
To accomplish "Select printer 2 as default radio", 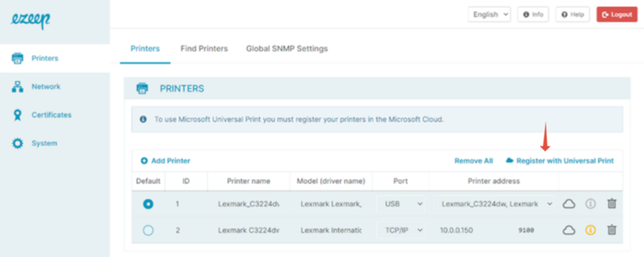I will (148, 231).
